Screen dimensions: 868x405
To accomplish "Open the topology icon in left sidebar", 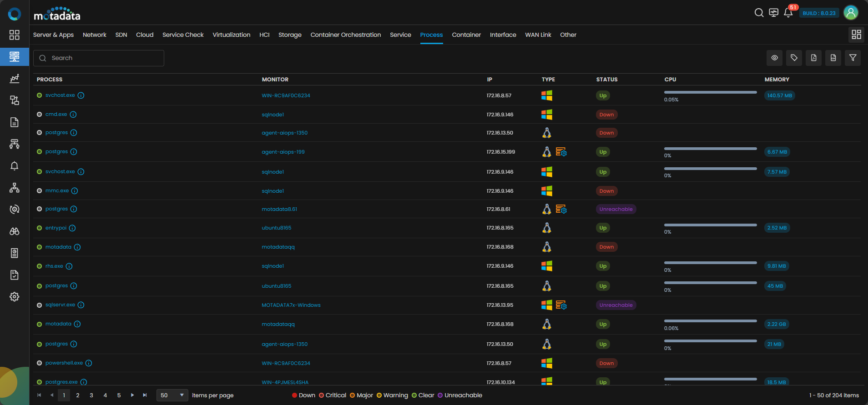I will [x=15, y=100].
